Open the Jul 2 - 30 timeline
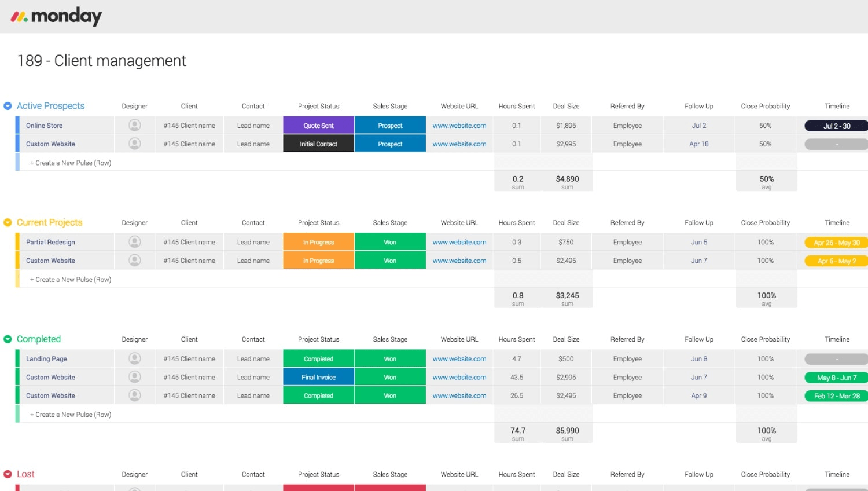Screen dimensions: 868x491 tap(836, 126)
